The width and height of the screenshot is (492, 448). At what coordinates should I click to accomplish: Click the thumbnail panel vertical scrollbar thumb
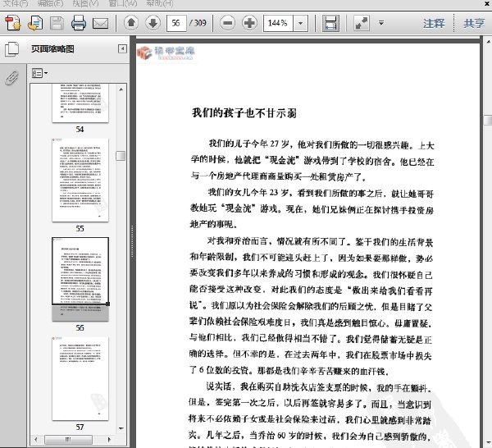(121, 156)
